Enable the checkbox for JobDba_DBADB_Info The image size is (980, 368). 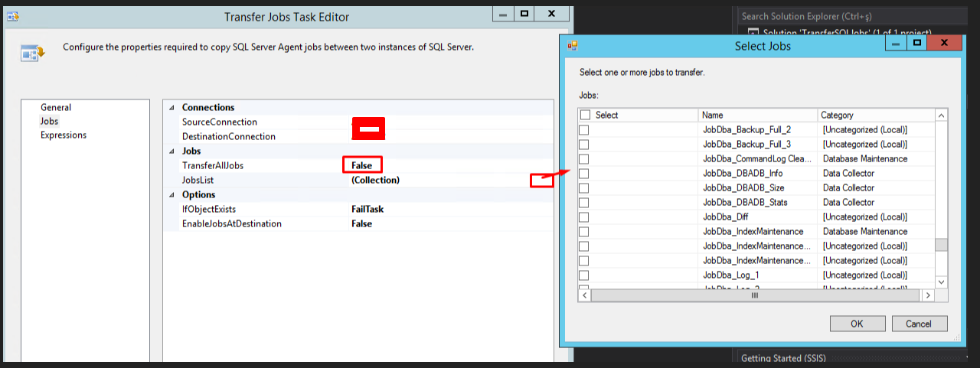click(583, 174)
